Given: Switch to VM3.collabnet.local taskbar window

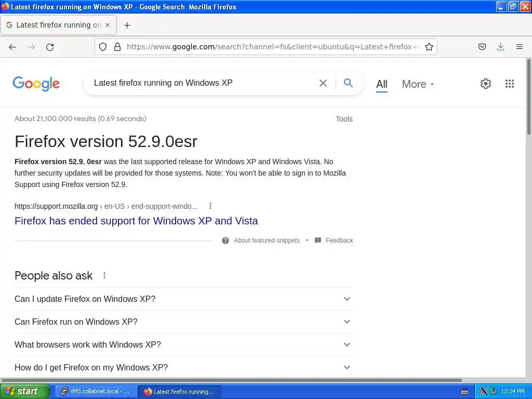Looking at the screenshot, I should click(96, 392).
